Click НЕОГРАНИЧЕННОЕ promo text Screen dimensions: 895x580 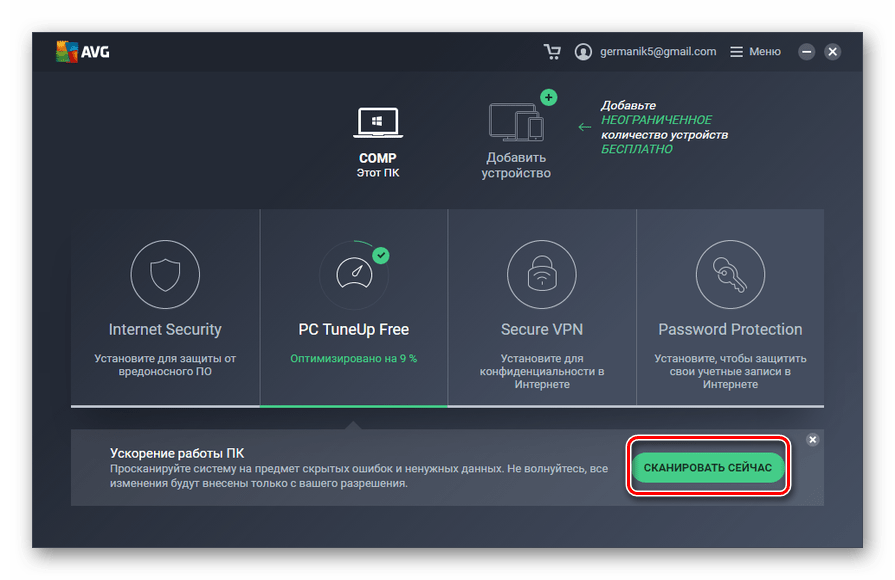tap(656, 120)
